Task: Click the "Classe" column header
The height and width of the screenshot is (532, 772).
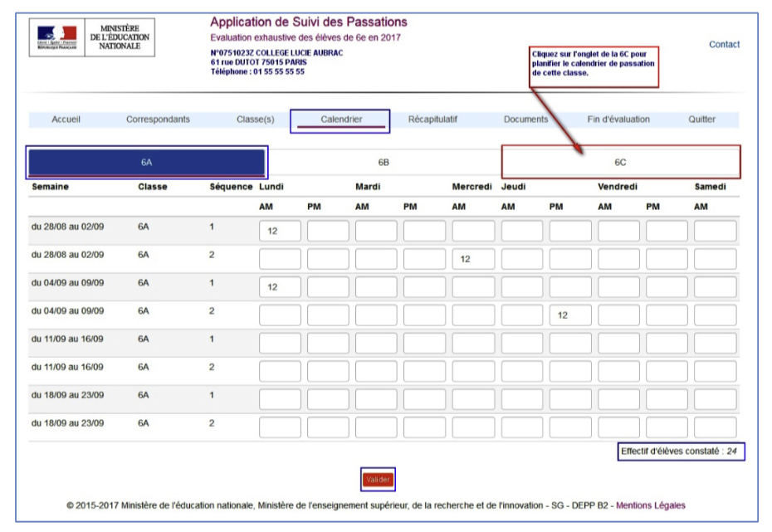Action: point(153,187)
